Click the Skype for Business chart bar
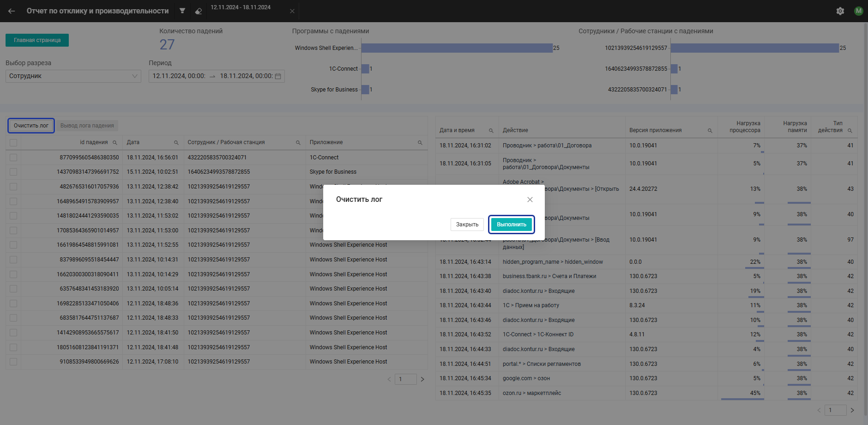The image size is (868, 425). (x=365, y=90)
